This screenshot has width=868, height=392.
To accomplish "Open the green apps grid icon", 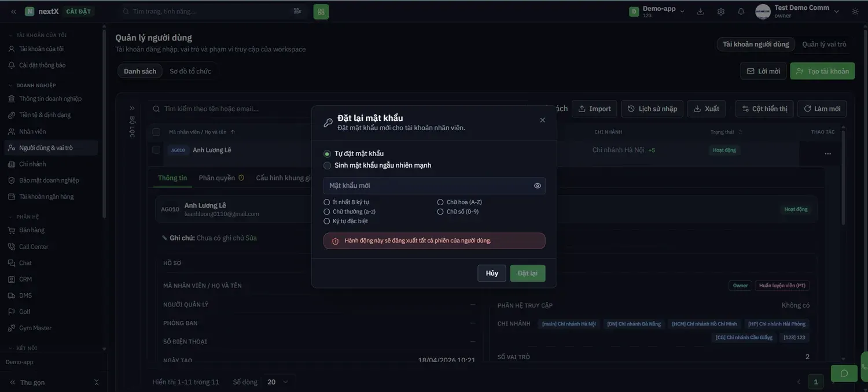I will 321,12.
